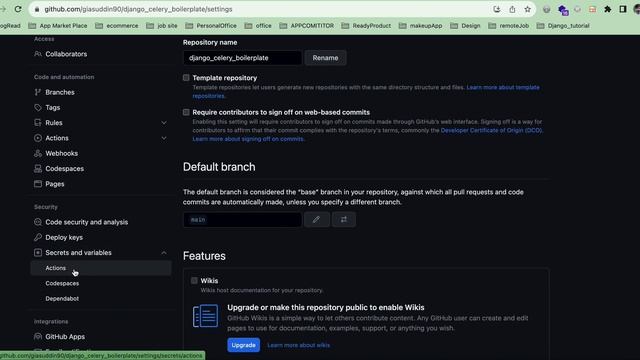The height and width of the screenshot is (360, 640).
Task: Open Developer Certificate of Origin link
Action: (491, 130)
